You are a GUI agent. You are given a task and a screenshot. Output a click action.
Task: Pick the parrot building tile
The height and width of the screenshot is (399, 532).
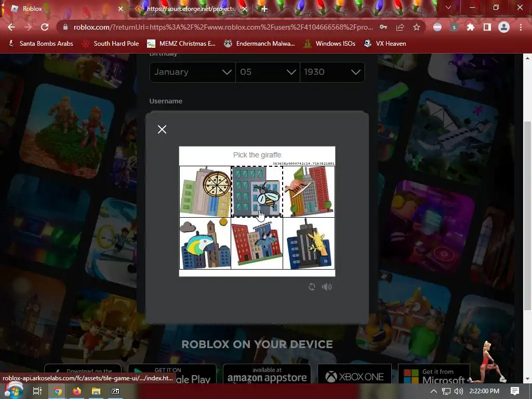point(205,243)
